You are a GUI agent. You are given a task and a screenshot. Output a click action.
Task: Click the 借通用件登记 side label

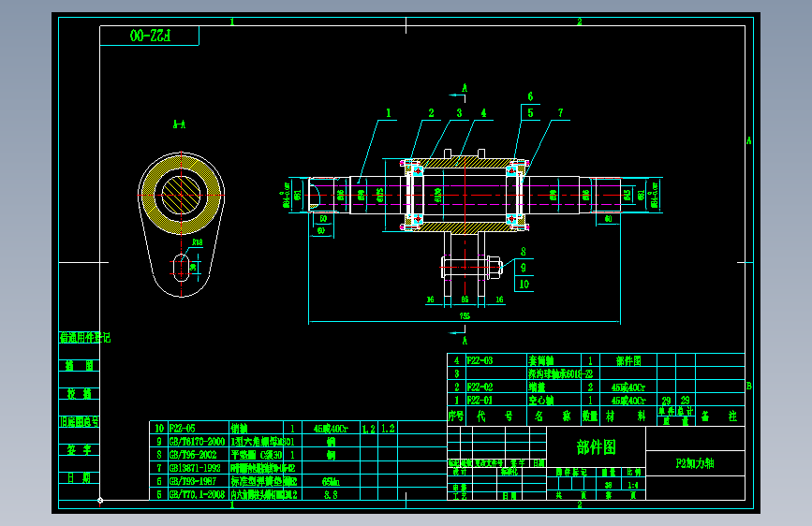click(x=85, y=338)
